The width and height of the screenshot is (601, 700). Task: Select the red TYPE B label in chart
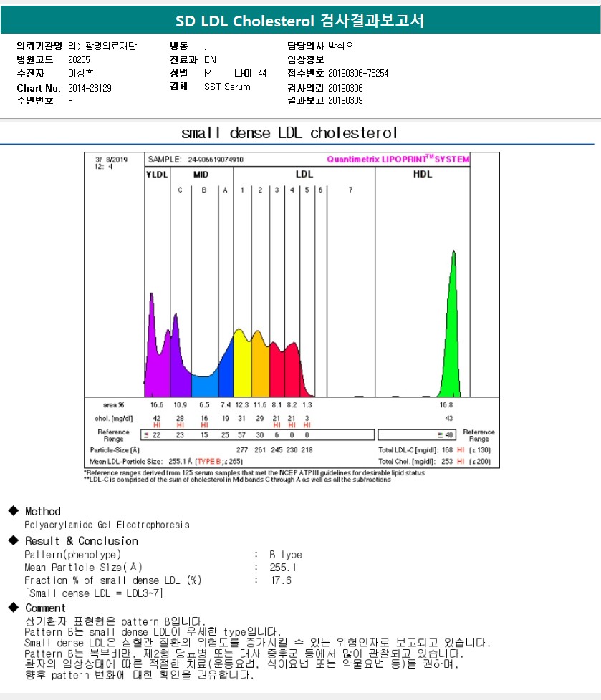(x=208, y=461)
